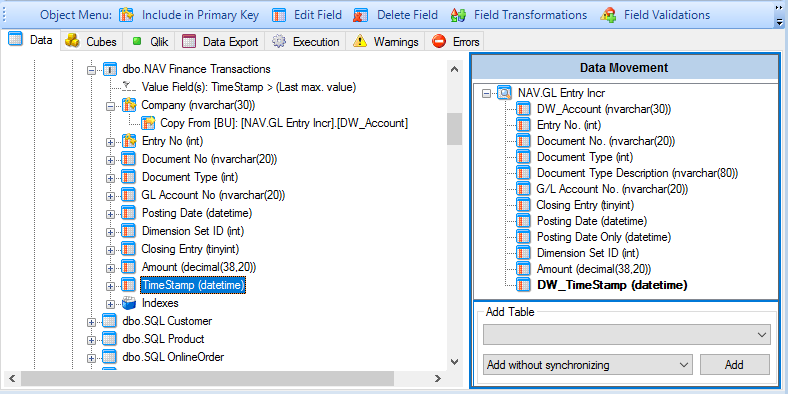Expand the Entry No field node
The width and height of the screenshot is (788, 394).
[x=110, y=142]
